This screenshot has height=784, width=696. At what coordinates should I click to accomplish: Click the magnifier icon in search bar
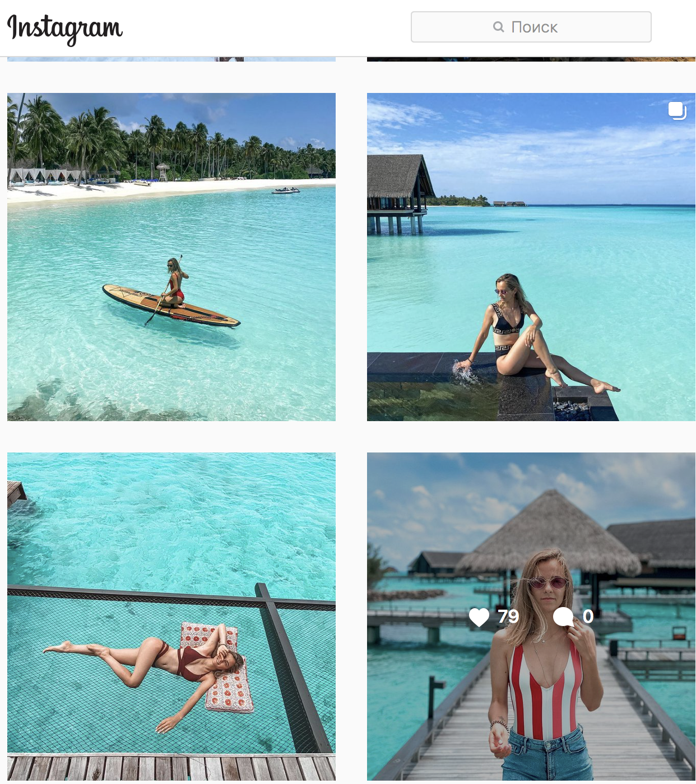click(x=498, y=27)
